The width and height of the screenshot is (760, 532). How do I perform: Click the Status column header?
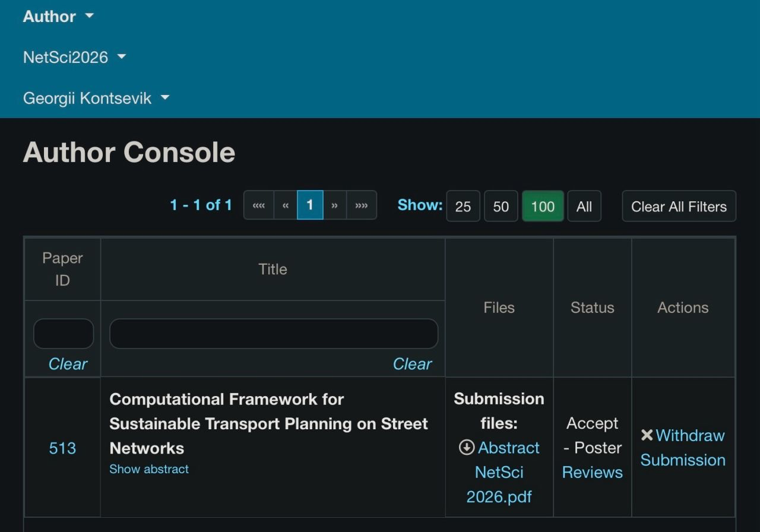[x=592, y=308]
